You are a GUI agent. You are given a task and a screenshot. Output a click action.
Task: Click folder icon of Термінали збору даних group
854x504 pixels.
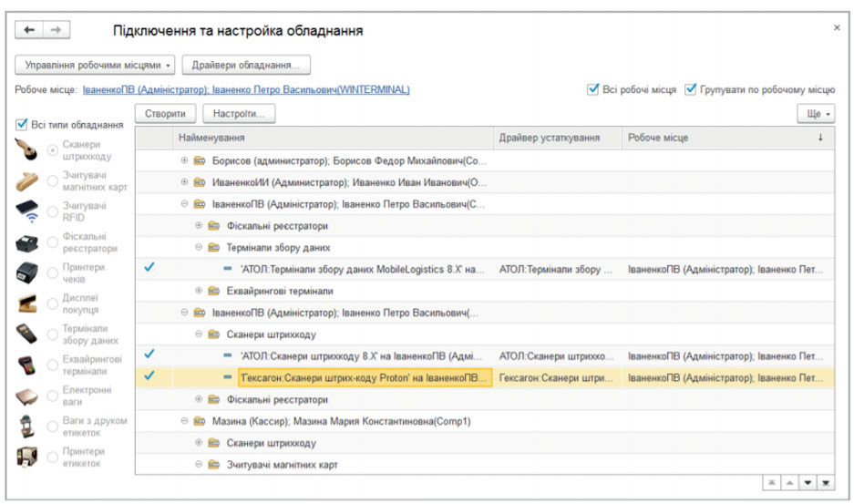tap(214, 247)
